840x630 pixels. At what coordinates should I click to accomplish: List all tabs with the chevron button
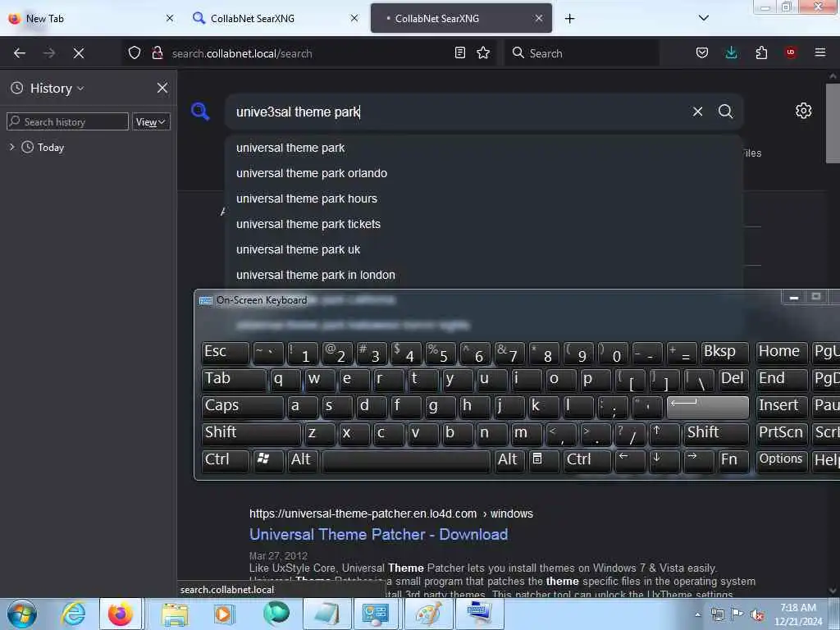point(704,18)
